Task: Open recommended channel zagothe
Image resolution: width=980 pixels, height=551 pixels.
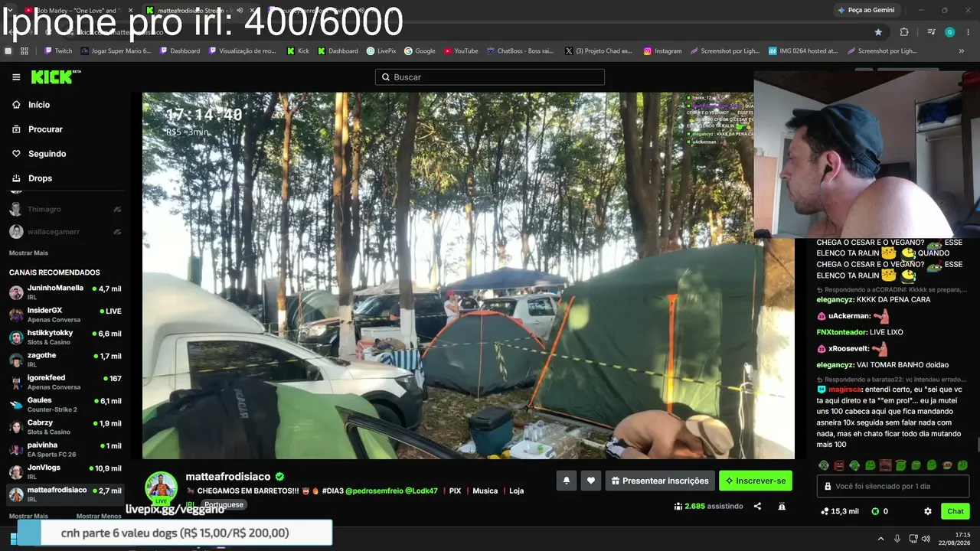Action: pyautogui.click(x=65, y=360)
